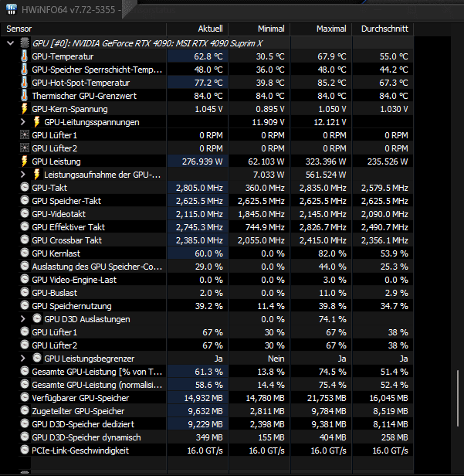Image resolution: width=464 pixels, height=476 pixels.
Task: Click the lightning icon of GPU-Kern-Spannung
Action: [24, 109]
